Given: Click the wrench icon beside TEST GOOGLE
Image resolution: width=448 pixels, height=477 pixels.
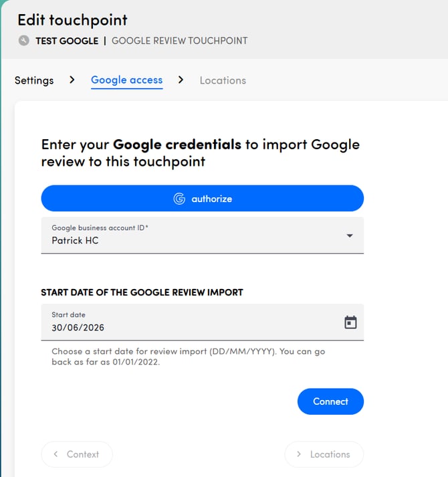Looking at the screenshot, I should click(23, 40).
